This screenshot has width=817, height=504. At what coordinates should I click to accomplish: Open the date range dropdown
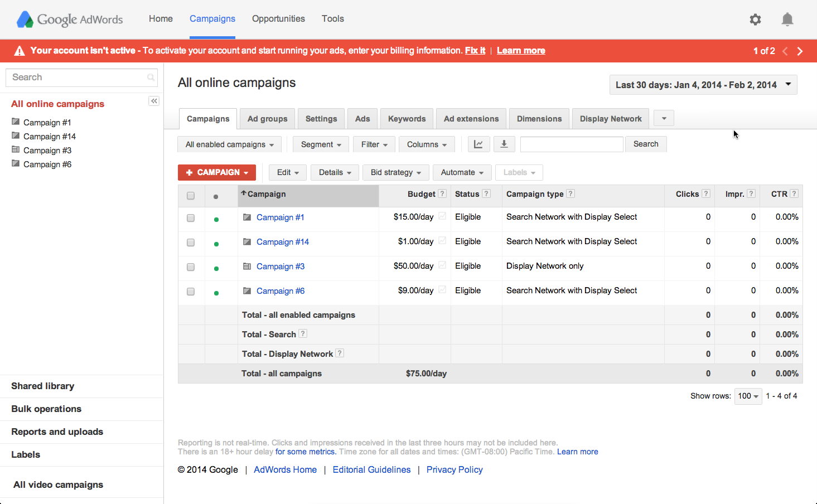[x=703, y=85]
